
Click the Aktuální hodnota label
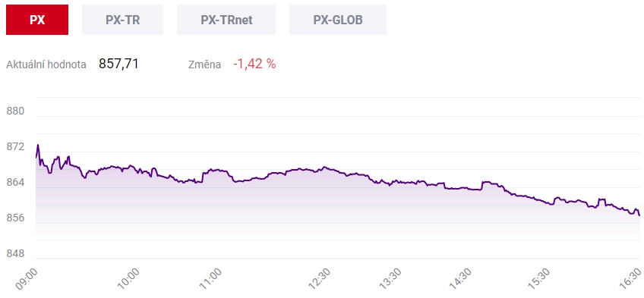coord(46,64)
